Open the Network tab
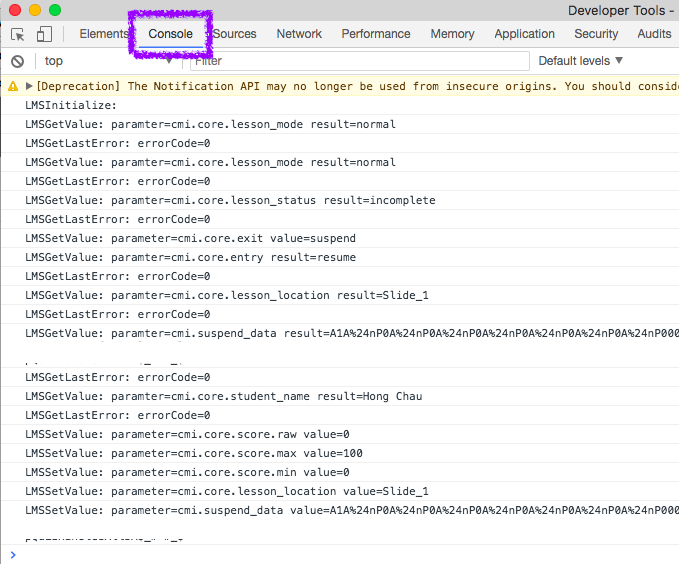679x564 pixels. [299, 34]
